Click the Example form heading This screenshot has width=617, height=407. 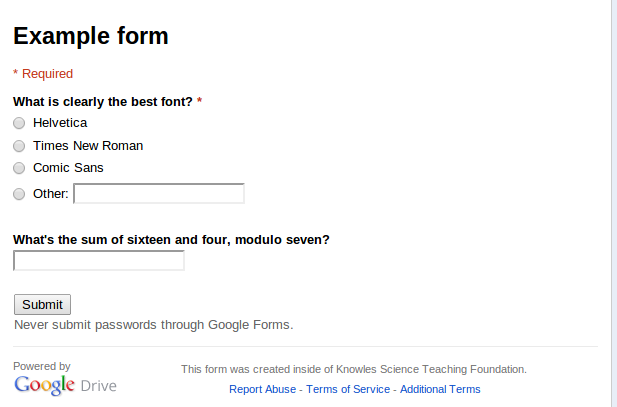click(x=90, y=37)
